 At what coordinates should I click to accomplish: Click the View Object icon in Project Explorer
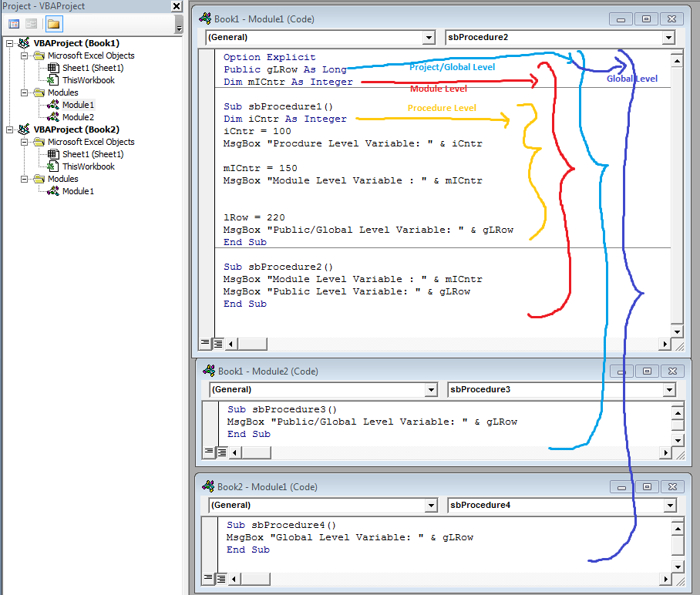click(x=31, y=23)
